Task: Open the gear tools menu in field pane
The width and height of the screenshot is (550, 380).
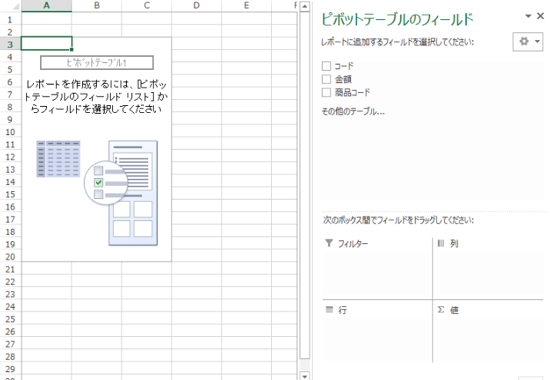Action: pos(528,41)
